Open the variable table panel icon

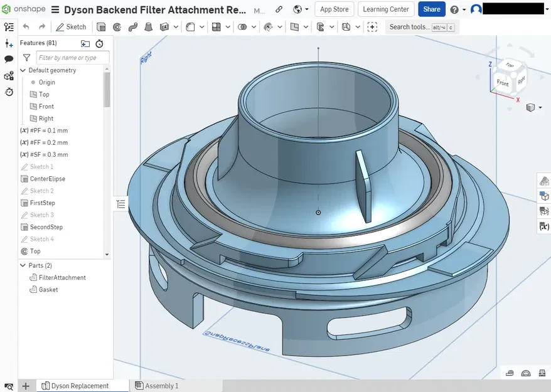[544, 226]
